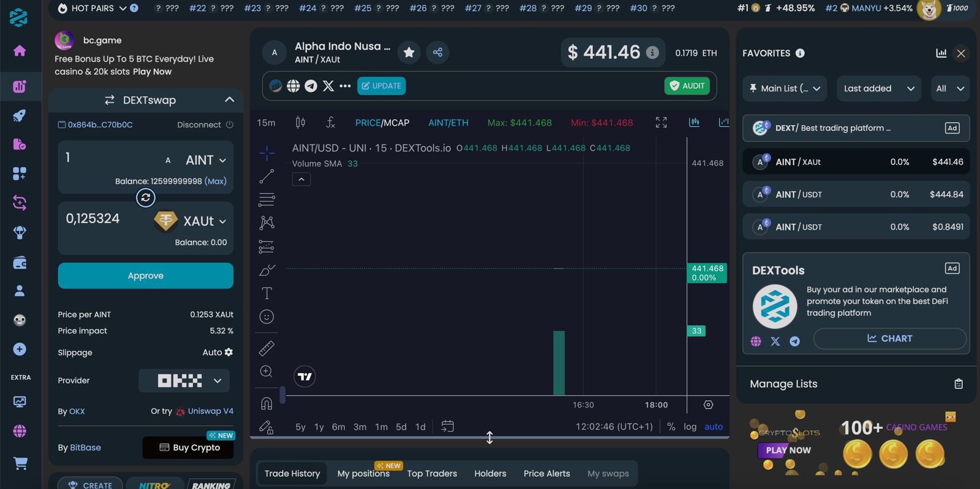Open the Pair Explorer sidebar icon
The image size is (980, 489).
point(20,86)
